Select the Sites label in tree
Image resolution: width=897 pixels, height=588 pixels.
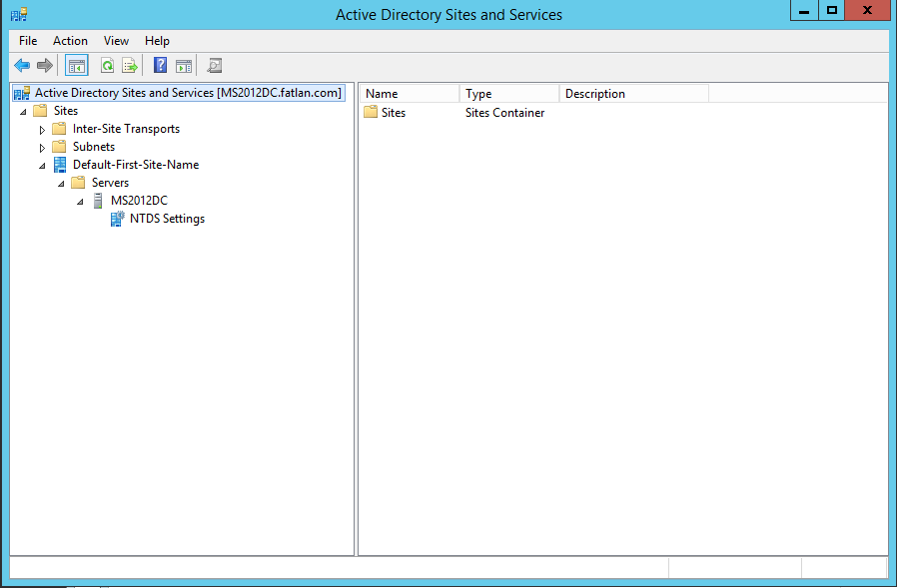point(66,111)
